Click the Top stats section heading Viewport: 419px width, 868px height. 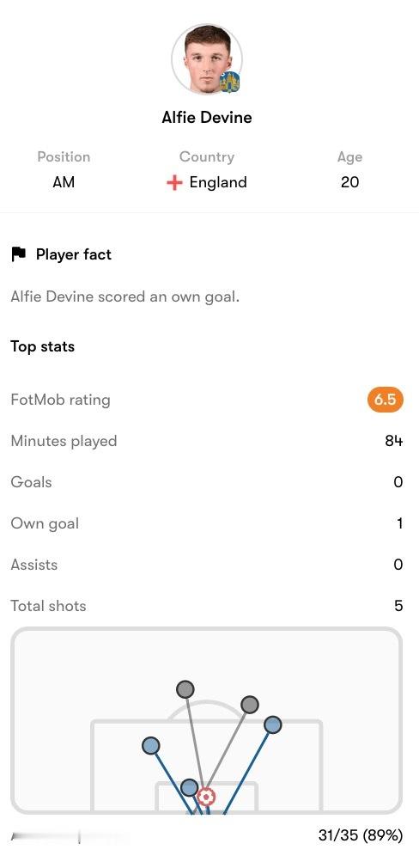(x=43, y=347)
